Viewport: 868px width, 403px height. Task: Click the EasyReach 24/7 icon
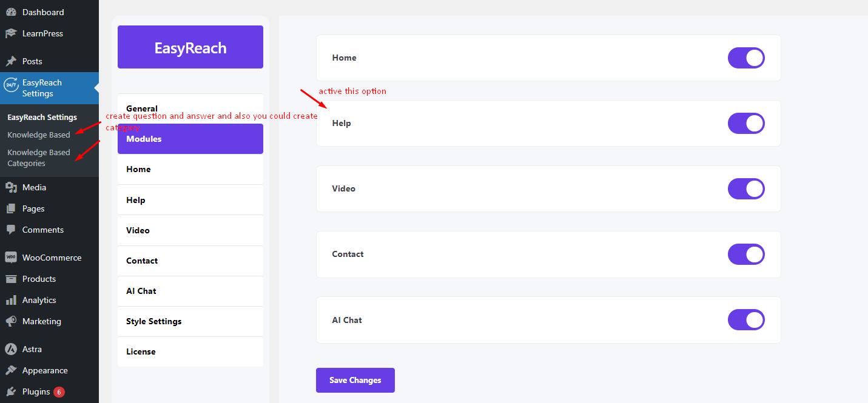coord(11,85)
